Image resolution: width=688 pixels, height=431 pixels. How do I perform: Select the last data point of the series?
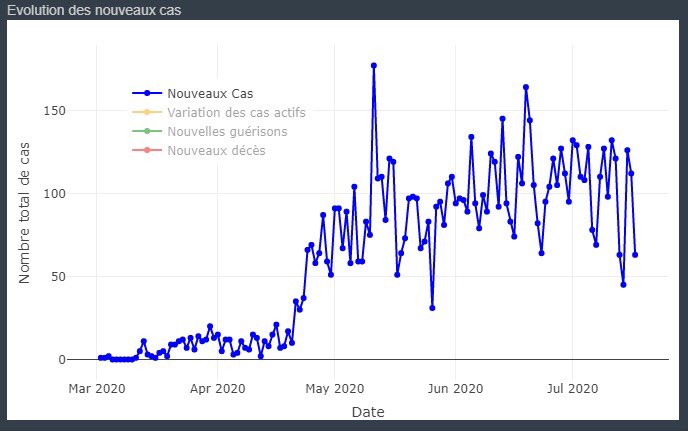click(635, 255)
